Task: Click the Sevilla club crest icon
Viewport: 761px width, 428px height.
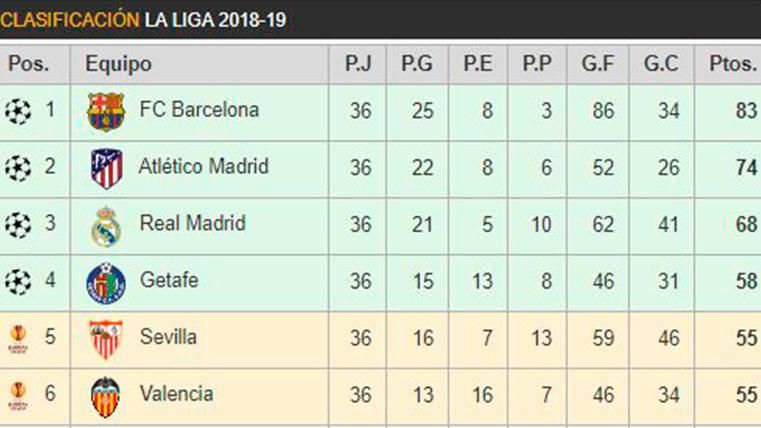Action: pos(106,340)
